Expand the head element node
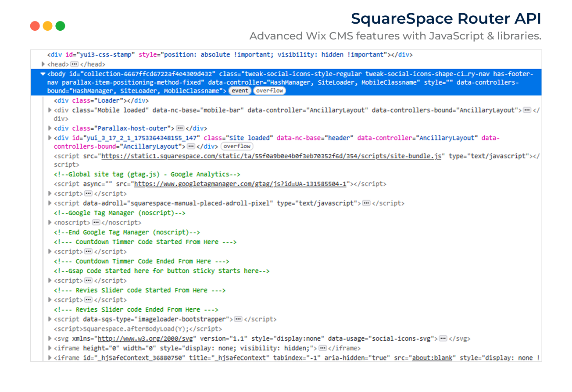 (x=43, y=64)
